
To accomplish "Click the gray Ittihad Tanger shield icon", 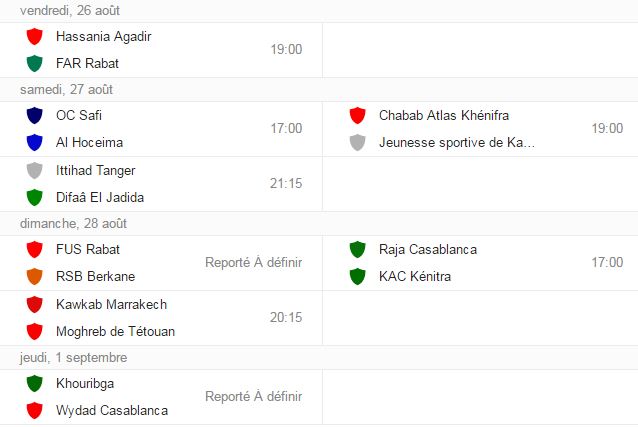I will (x=35, y=170).
